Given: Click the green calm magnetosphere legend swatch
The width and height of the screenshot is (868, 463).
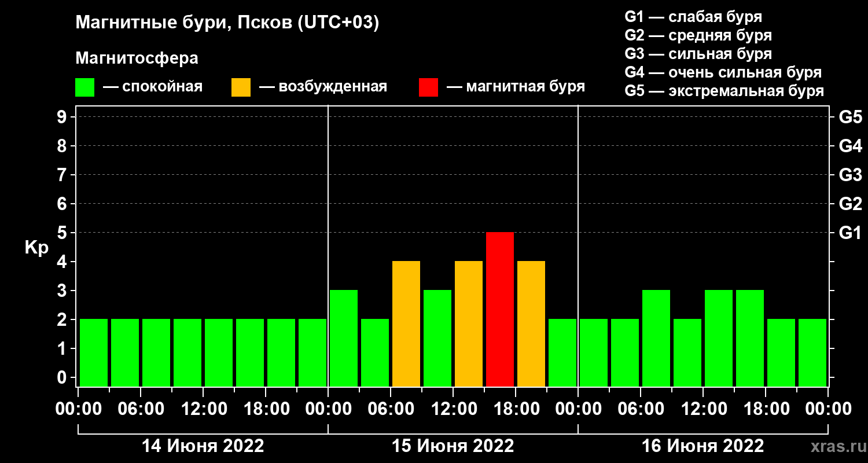Looking at the screenshot, I should pos(84,87).
